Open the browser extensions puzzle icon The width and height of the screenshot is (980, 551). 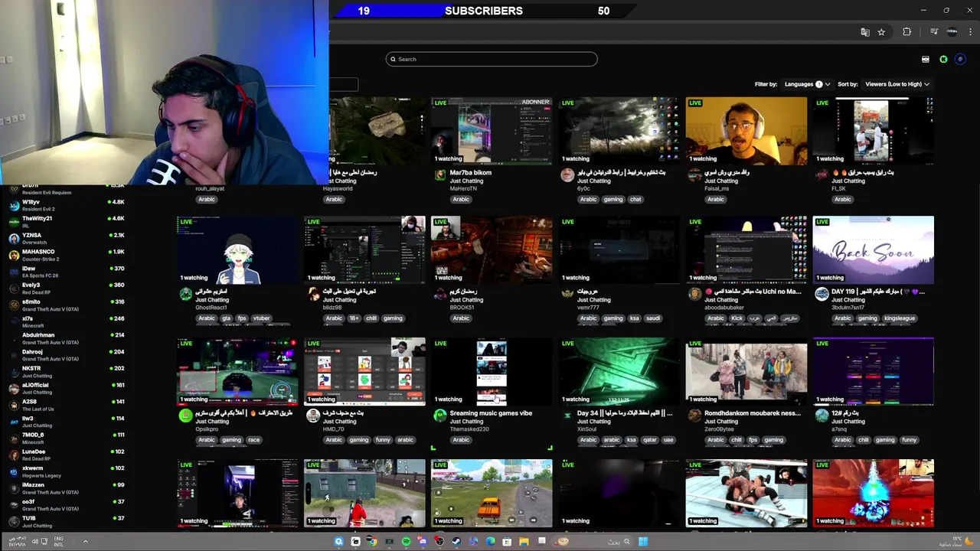[907, 32]
